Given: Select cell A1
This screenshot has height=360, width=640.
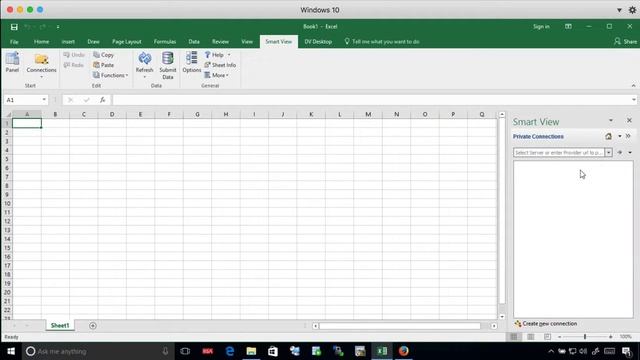Looking at the screenshot, I should click(x=27, y=123).
